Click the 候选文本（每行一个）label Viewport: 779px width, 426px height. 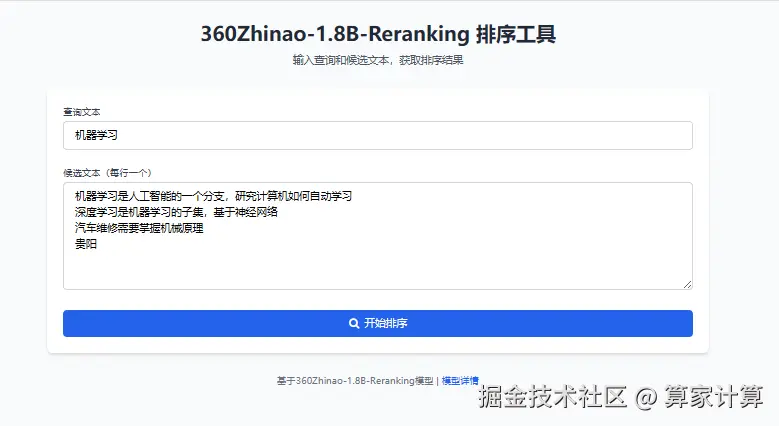(x=107, y=173)
